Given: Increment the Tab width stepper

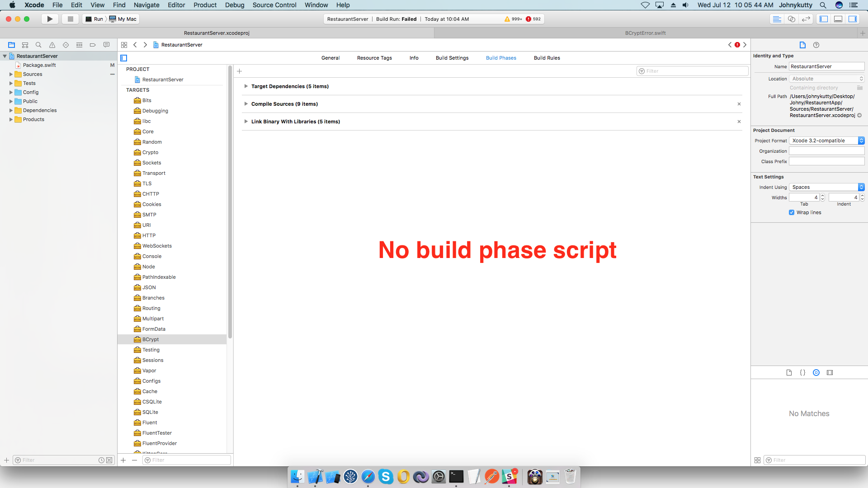Looking at the screenshot, I should [822, 196].
